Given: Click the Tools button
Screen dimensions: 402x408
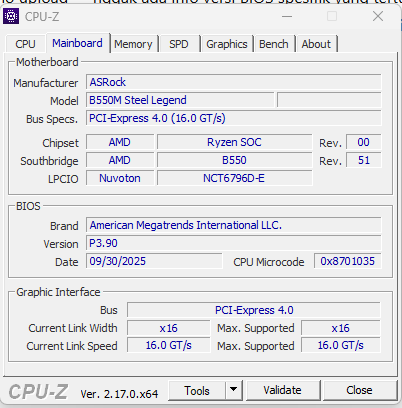Looking at the screenshot, I should pyautogui.click(x=197, y=390).
